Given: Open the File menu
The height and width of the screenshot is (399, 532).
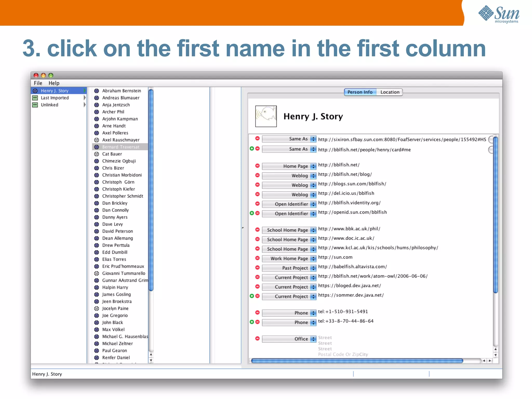Looking at the screenshot, I should tap(38, 83).
